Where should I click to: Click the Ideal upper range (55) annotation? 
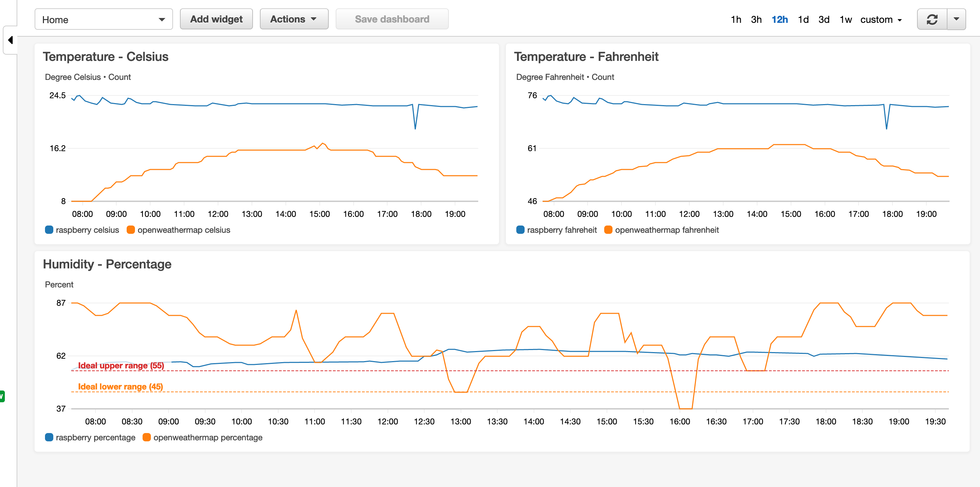[121, 365]
